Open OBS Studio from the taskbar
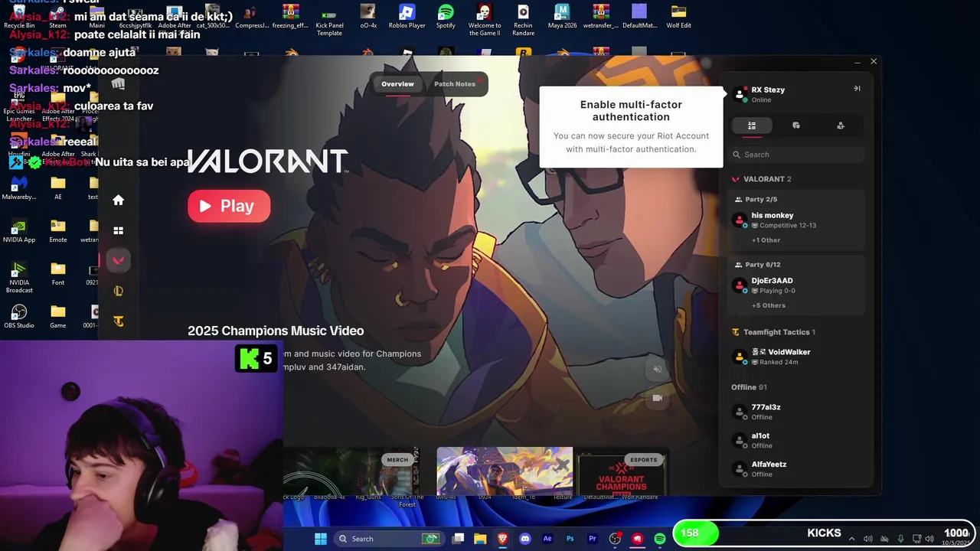The image size is (980, 551). point(615,539)
